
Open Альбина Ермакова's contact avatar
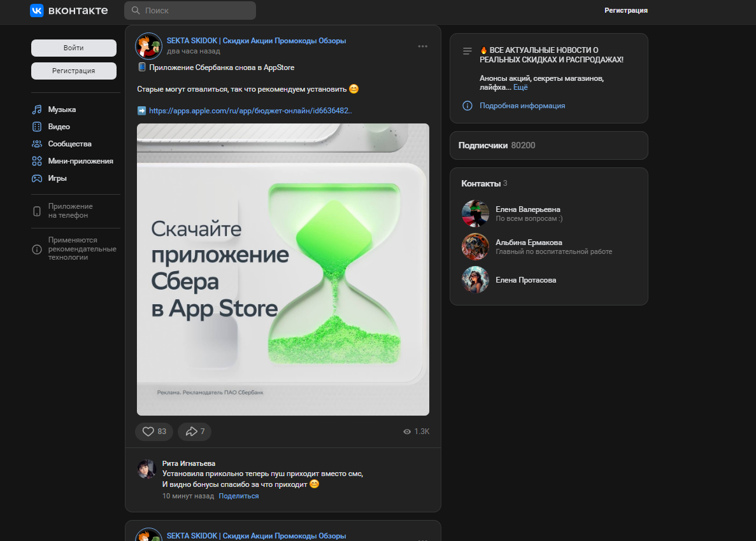tap(475, 247)
